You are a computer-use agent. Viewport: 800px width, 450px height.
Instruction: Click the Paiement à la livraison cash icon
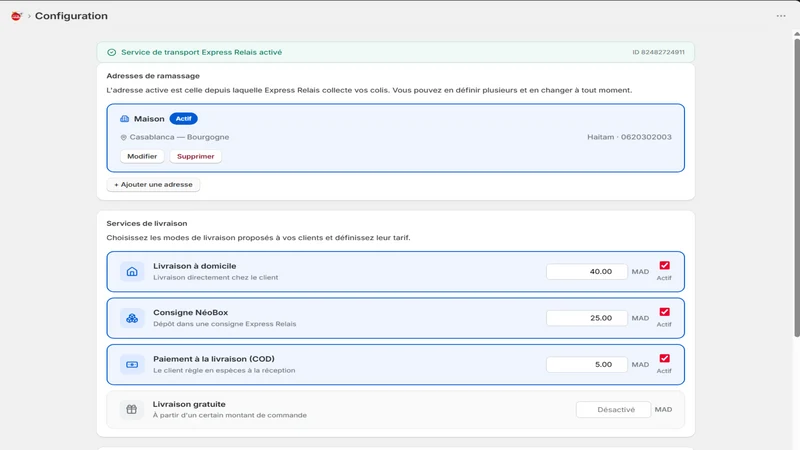132,364
